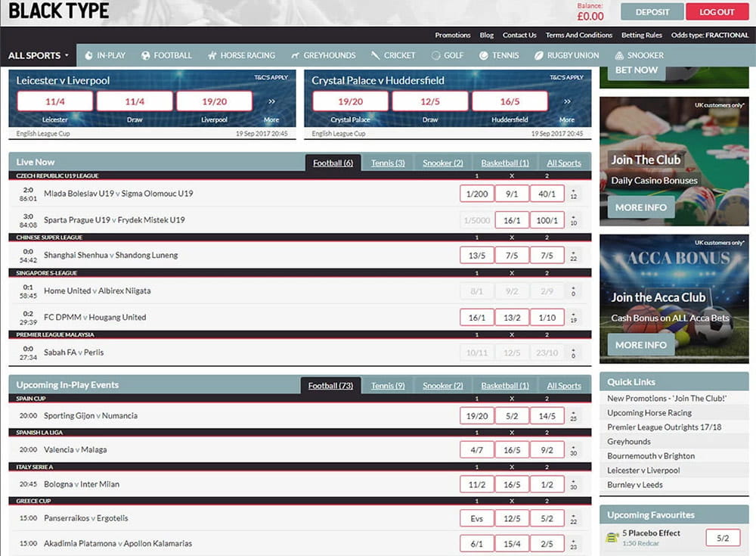Open the All Sports dropdown menu
Image resolution: width=756 pixels, height=556 pixels.
point(38,55)
